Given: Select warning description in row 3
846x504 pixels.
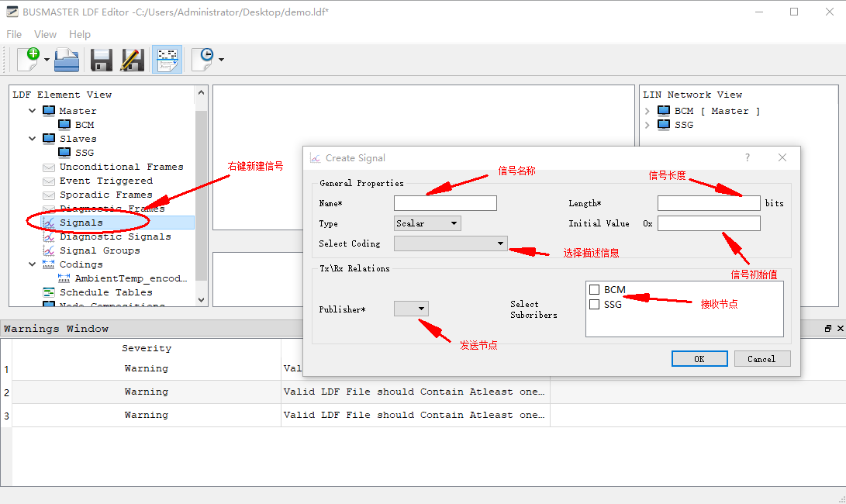Looking at the screenshot, I should (x=416, y=415).
